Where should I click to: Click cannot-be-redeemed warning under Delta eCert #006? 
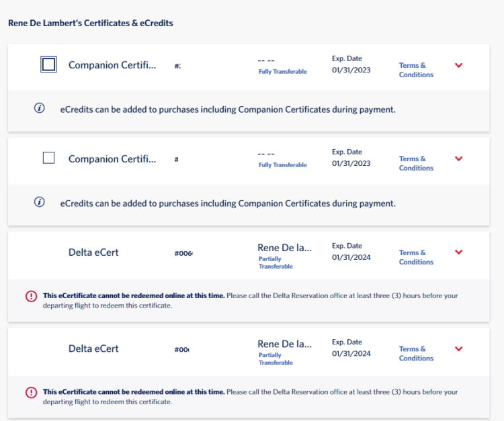pos(251,300)
